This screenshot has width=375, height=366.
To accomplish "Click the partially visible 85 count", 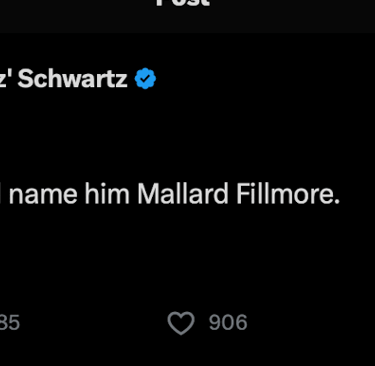I will coord(10,323).
